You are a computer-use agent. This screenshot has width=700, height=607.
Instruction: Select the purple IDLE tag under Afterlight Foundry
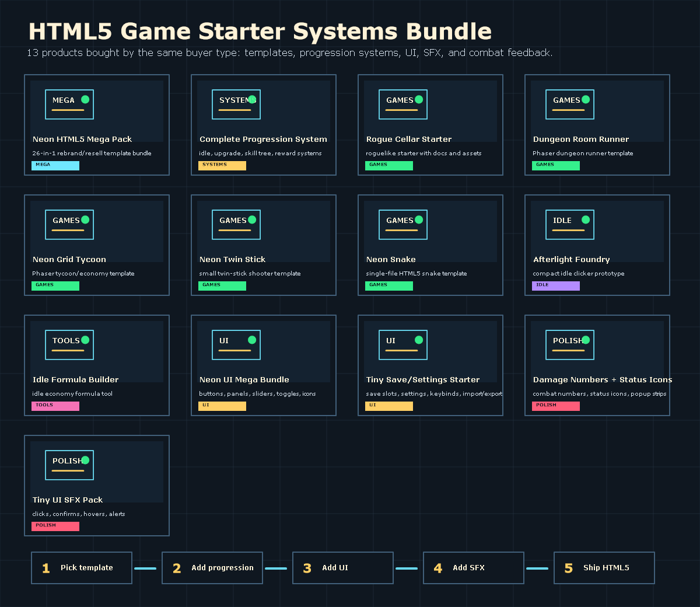click(x=556, y=286)
